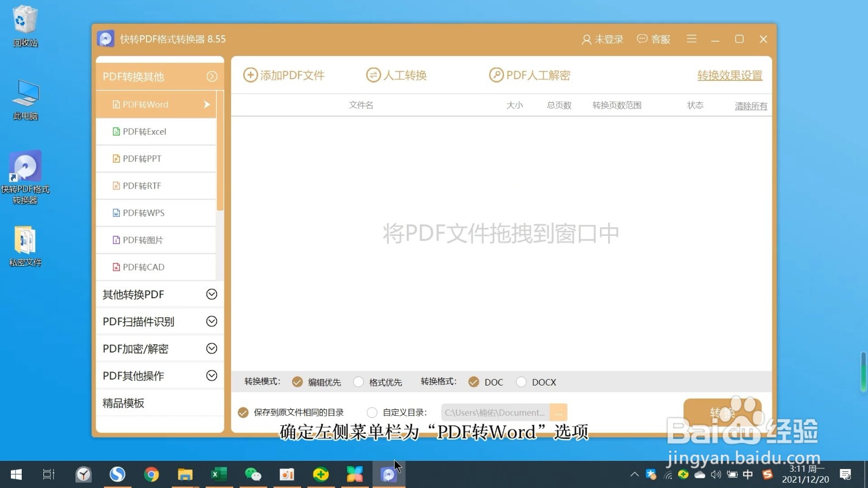The image size is (868, 488).
Task: Open Excel from the taskbar
Action: click(219, 475)
